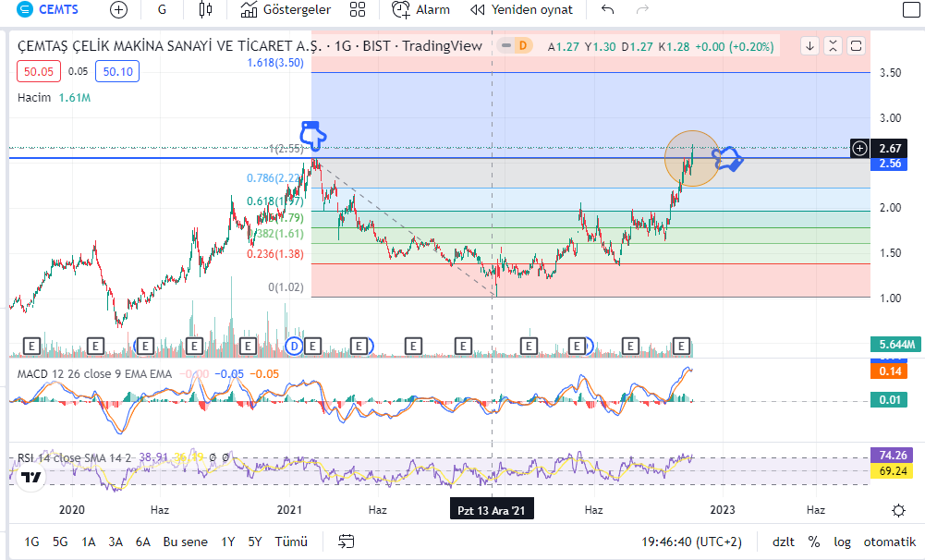Click the RSI value label 74.26
Viewport: 925px width, 560px height.
click(893, 455)
